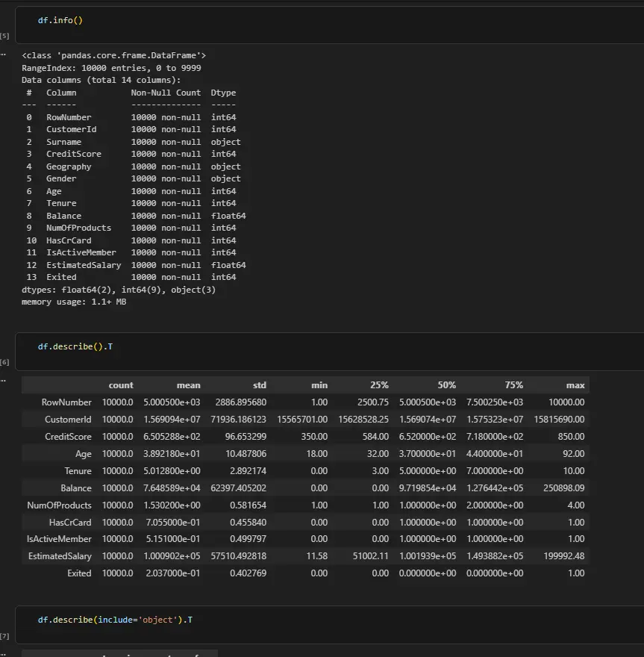Click the '25%' column header
The height and width of the screenshot is (657, 644).
[379, 385]
